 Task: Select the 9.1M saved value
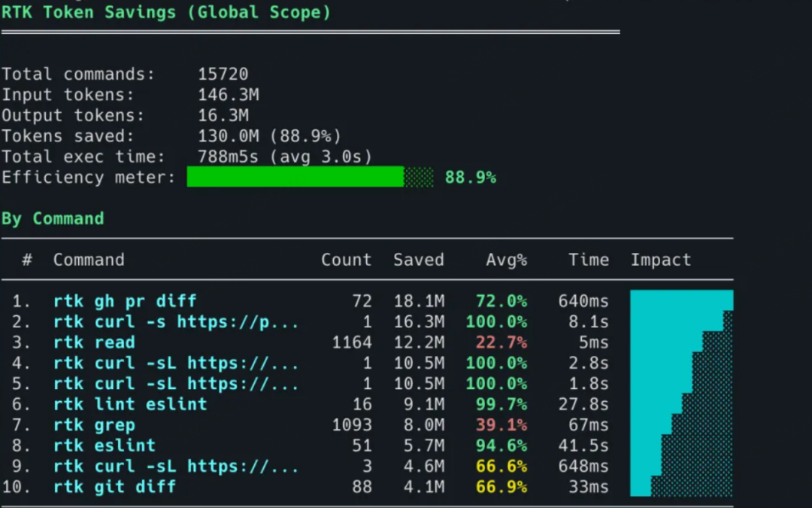click(423, 404)
